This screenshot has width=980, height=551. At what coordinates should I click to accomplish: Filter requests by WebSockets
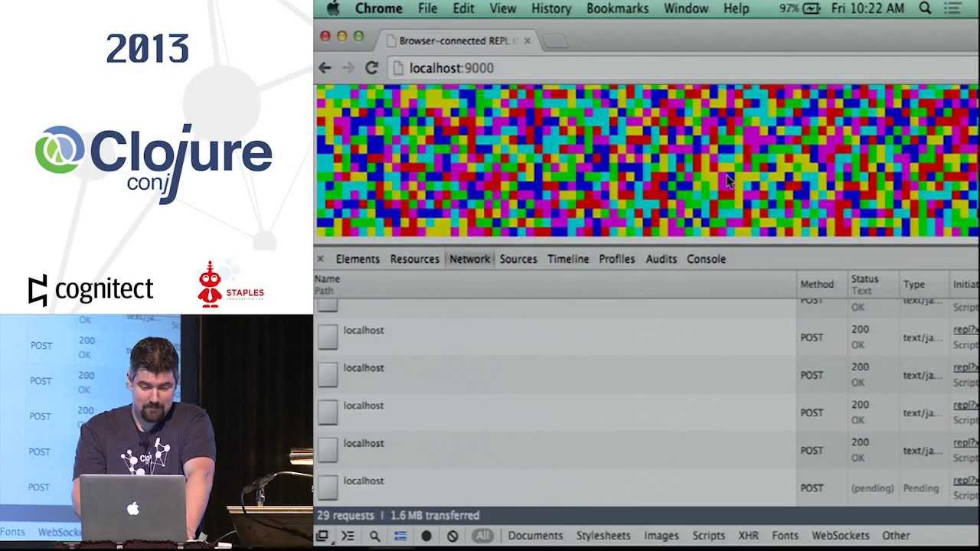coord(840,536)
